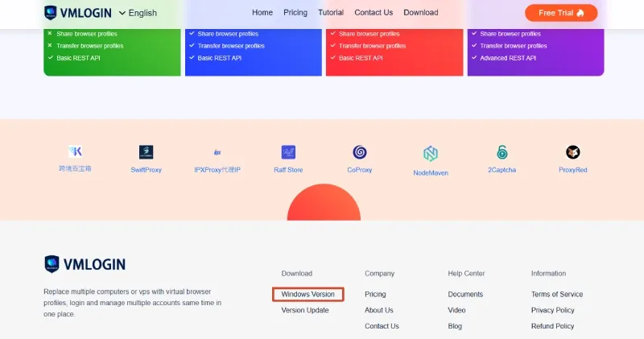Click the NodeMaven partner icon
This screenshot has height=339, width=644.
click(x=431, y=153)
